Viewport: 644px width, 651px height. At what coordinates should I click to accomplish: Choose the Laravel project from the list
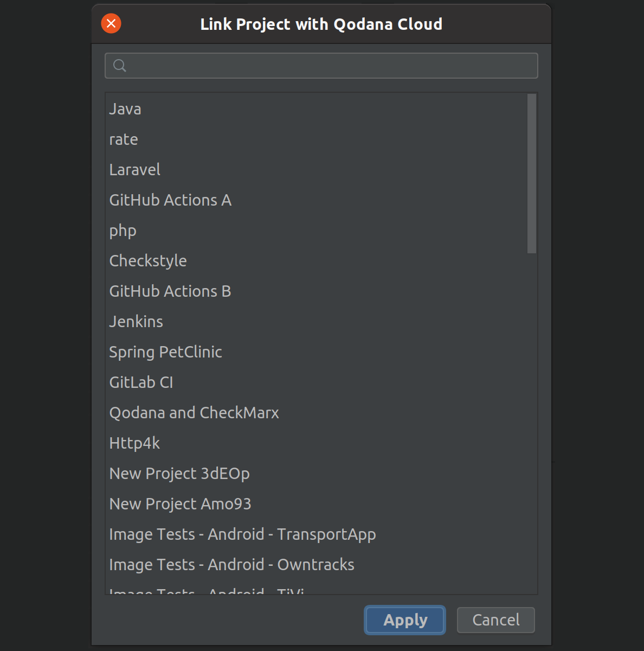(x=134, y=169)
